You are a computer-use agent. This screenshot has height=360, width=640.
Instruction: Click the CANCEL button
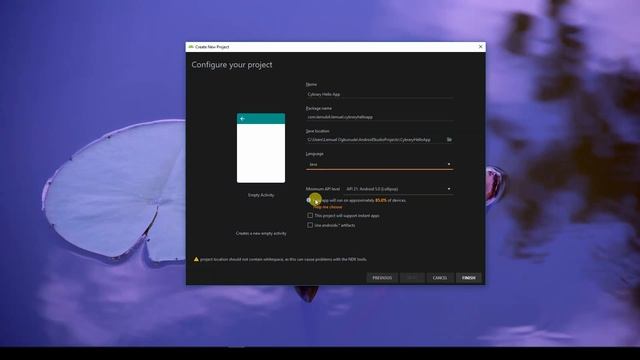coord(440,278)
